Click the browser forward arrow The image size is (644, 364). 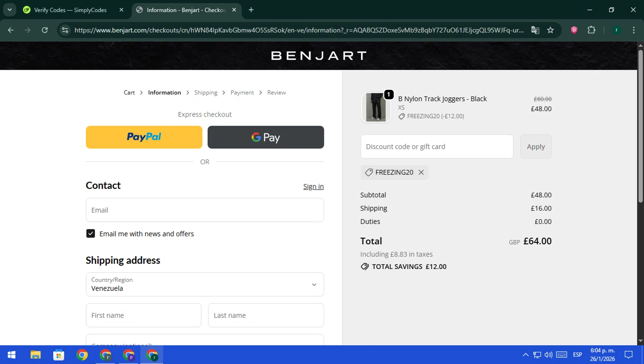click(27, 30)
